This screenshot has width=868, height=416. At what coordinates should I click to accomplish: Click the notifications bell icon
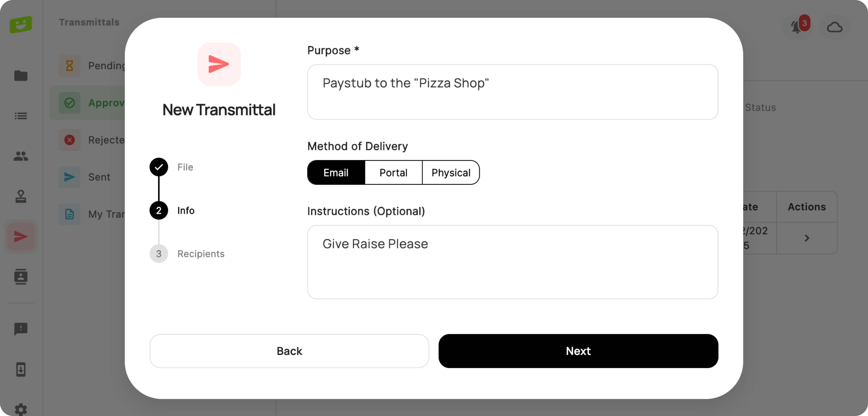797,27
